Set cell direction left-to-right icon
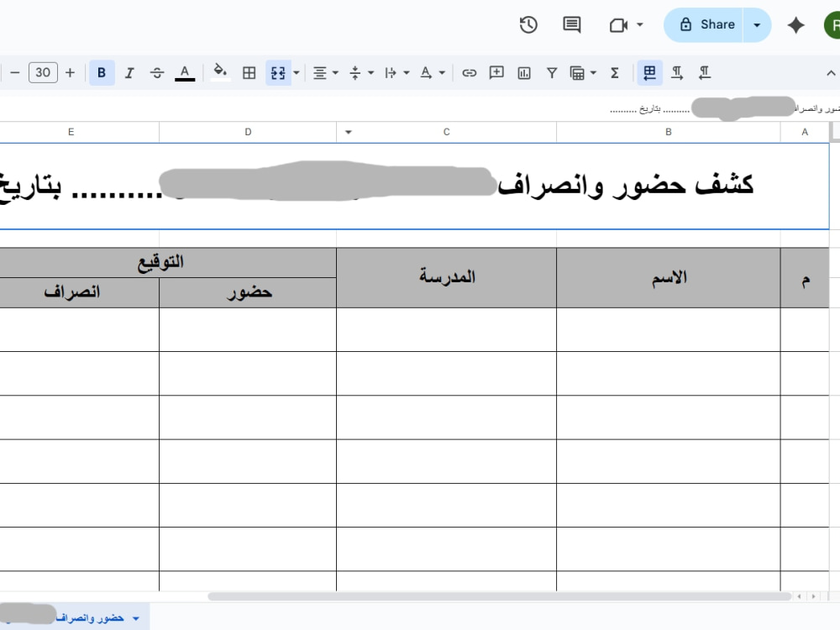Image resolution: width=840 pixels, height=630 pixels. click(677, 72)
